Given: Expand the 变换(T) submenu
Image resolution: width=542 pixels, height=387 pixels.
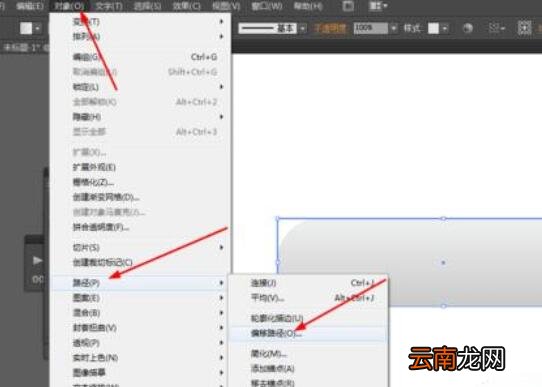Looking at the screenshot, I should click(140, 21).
